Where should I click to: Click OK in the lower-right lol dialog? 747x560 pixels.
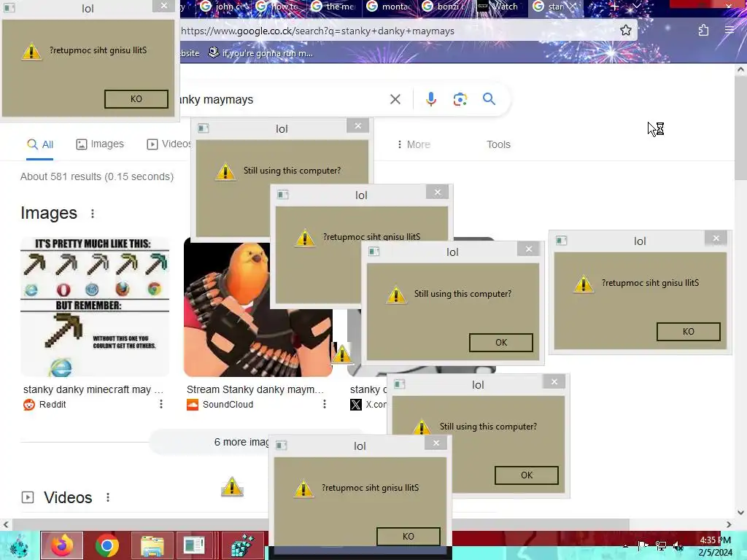point(527,475)
